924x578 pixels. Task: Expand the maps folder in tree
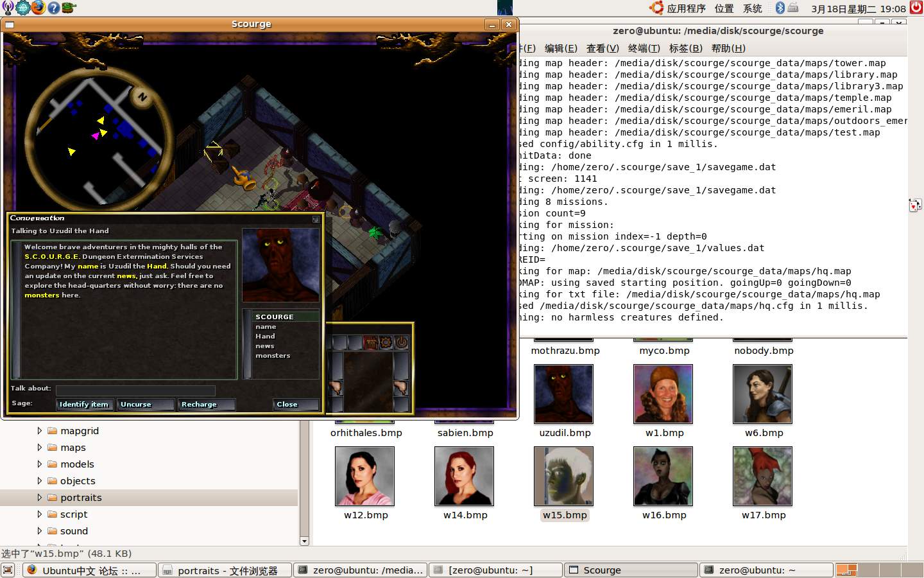click(39, 448)
